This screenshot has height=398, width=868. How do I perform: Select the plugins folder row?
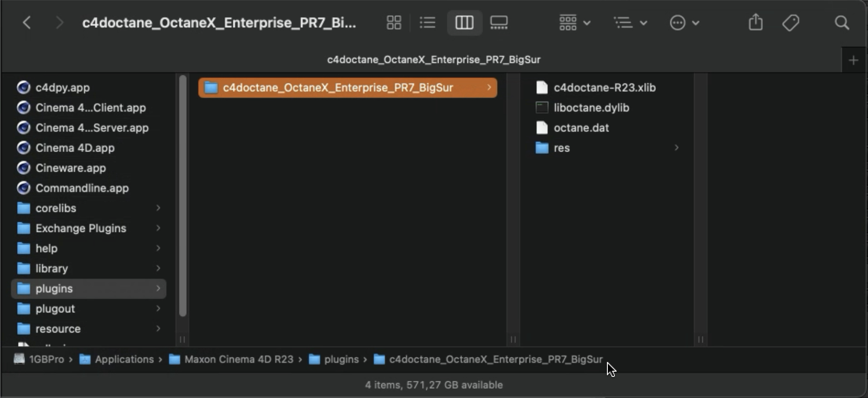(89, 289)
